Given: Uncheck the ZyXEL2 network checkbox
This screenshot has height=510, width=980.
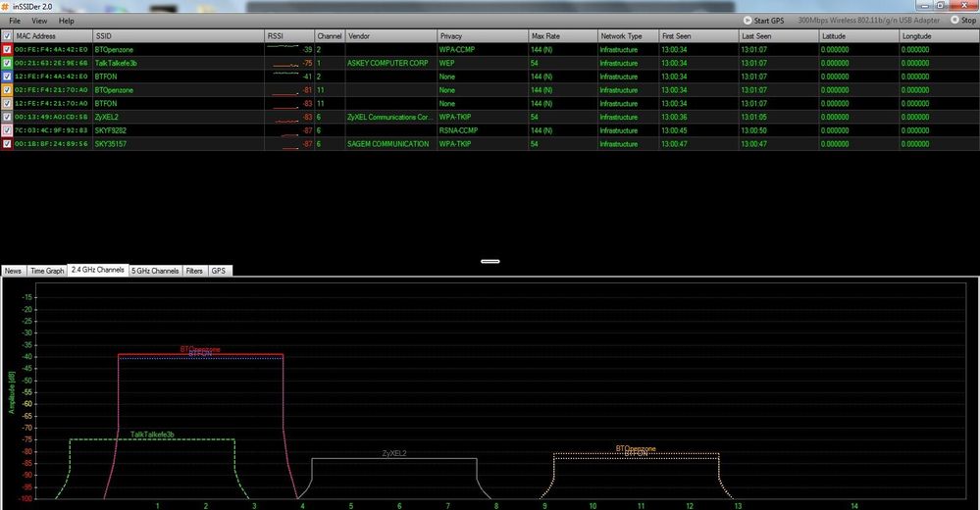Looking at the screenshot, I should point(7,117).
